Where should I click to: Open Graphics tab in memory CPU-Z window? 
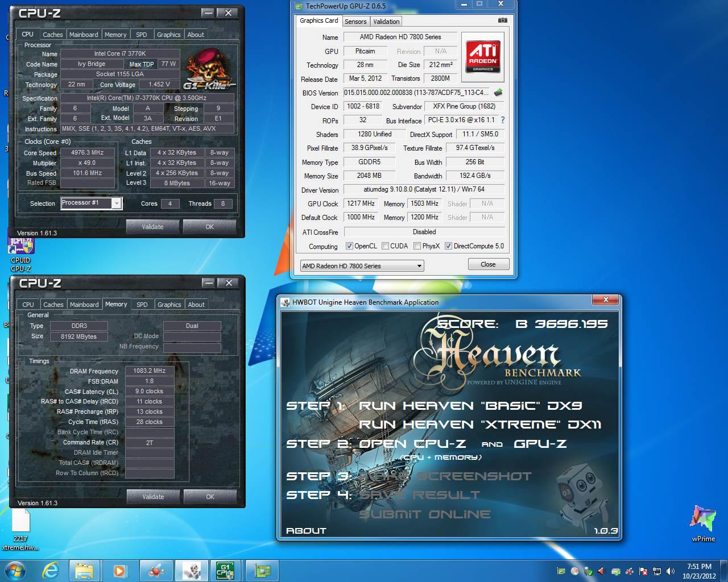pyautogui.click(x=169, y=305)
